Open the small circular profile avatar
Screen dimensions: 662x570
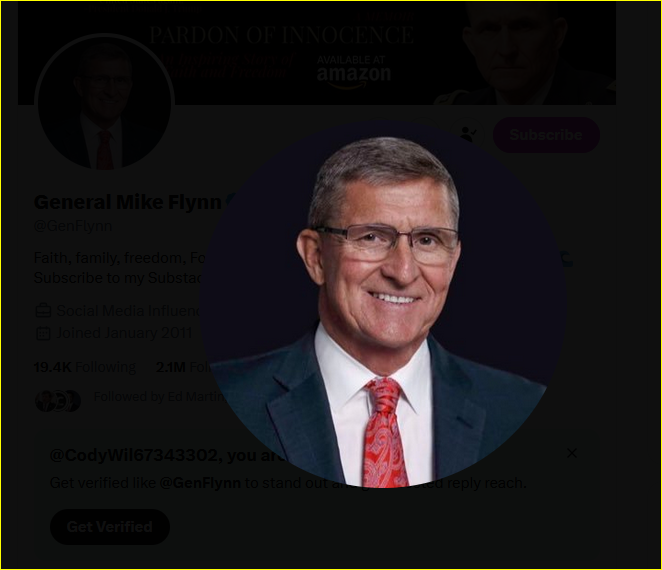tap(104, 103)
